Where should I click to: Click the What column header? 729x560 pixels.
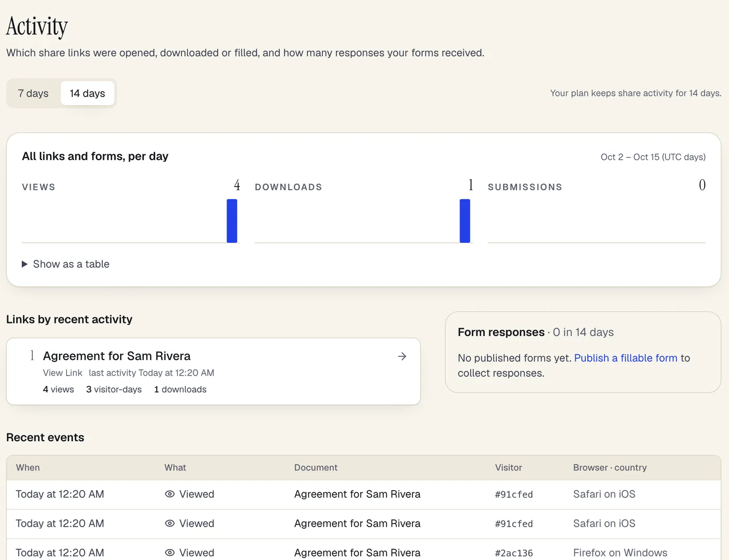pyautogui.click(x=175, y=468)
